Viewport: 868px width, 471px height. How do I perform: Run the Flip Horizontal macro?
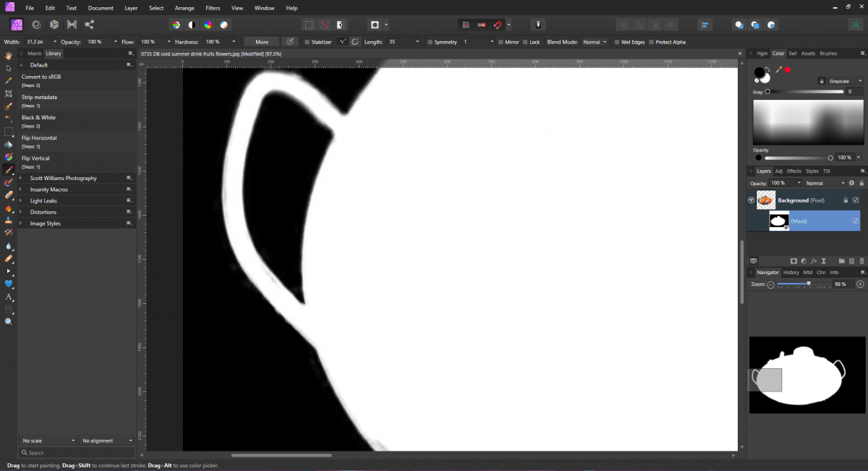click(77, 141)
